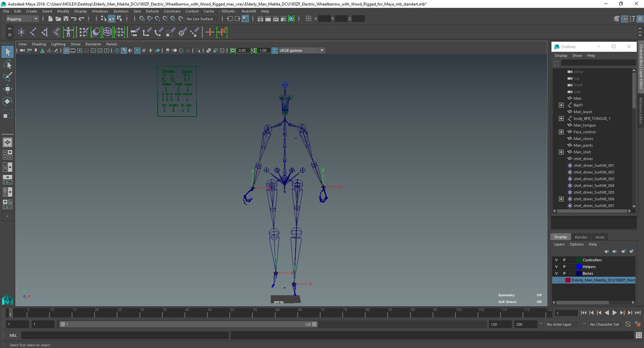Click the Helpers layer blue swatch
This screenshot has width=644, height=348.
click(579, 267)
